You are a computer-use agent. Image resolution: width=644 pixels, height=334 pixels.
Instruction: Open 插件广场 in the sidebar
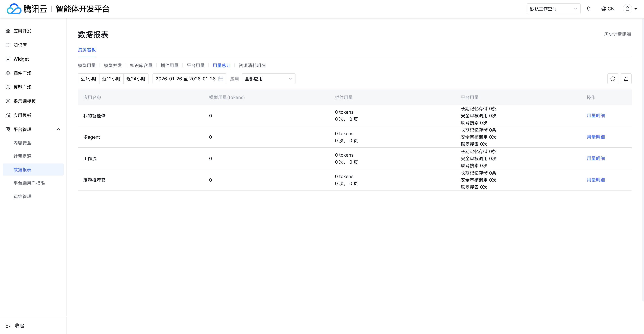click(22, 73)
